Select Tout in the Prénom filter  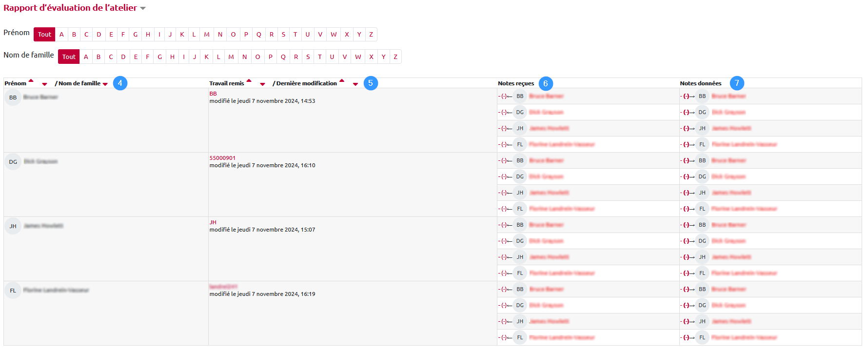[44, 35]
